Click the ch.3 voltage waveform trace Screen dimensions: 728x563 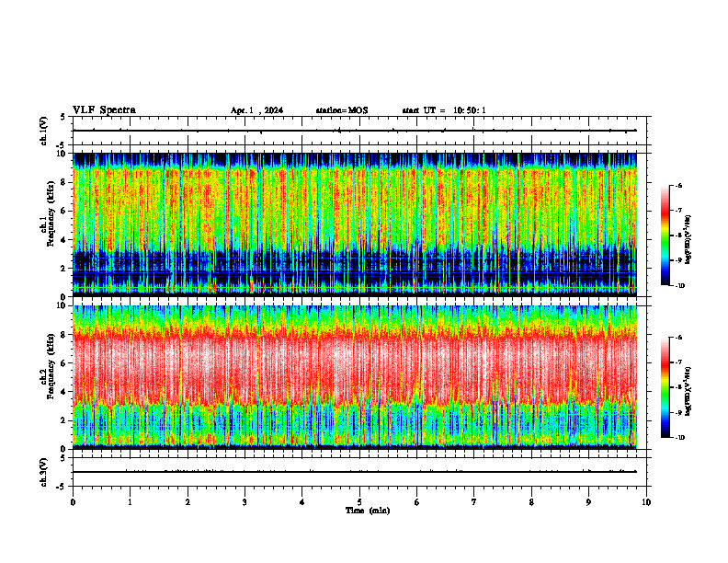(x=355, y=472)
